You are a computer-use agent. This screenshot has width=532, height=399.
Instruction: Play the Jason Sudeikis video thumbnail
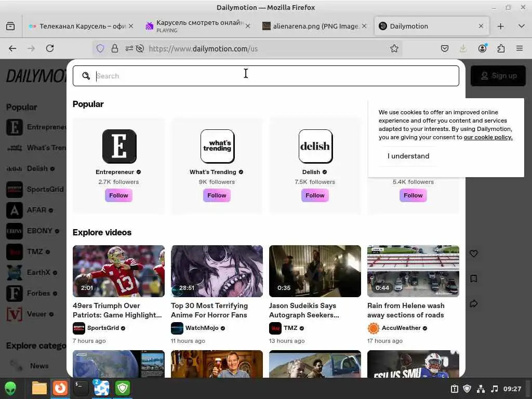315,271
